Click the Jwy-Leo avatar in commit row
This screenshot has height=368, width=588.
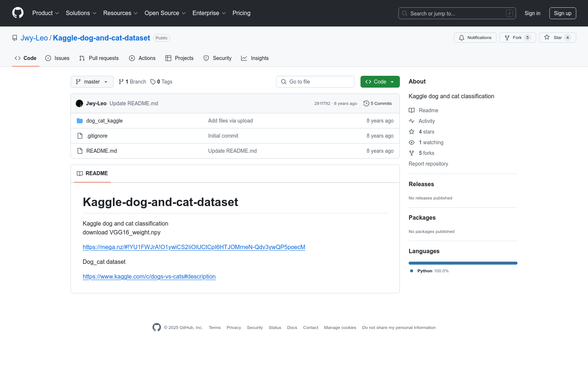79,103
